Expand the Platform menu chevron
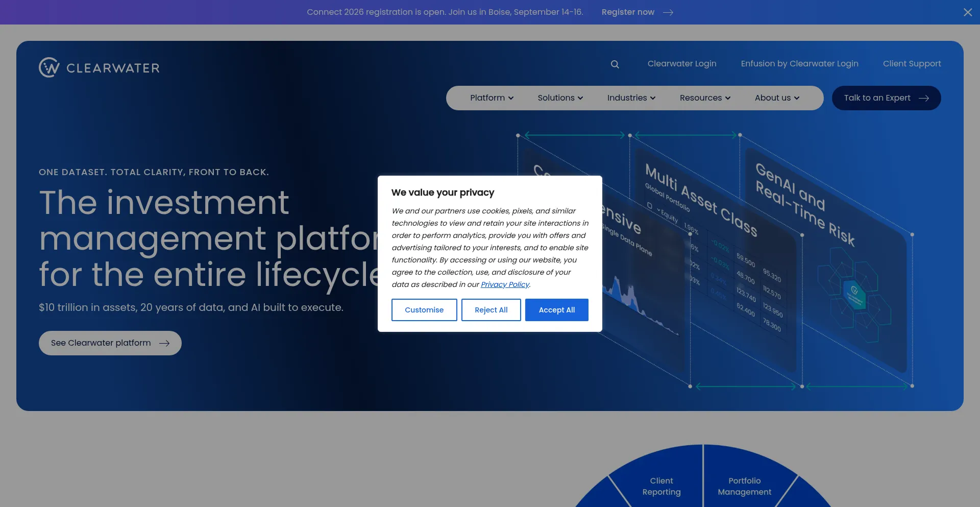Screen dimensions: 980x507 pos(511,98)
